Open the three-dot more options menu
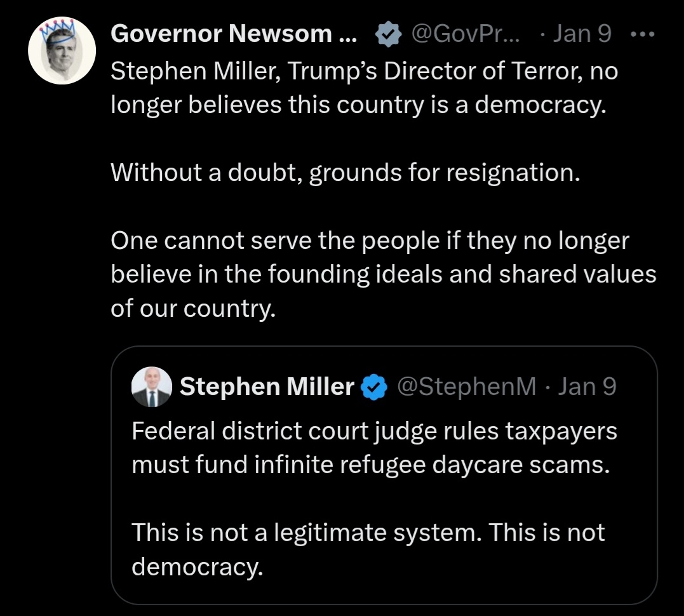This screenshot has width=684, height=616. point(641,34)
